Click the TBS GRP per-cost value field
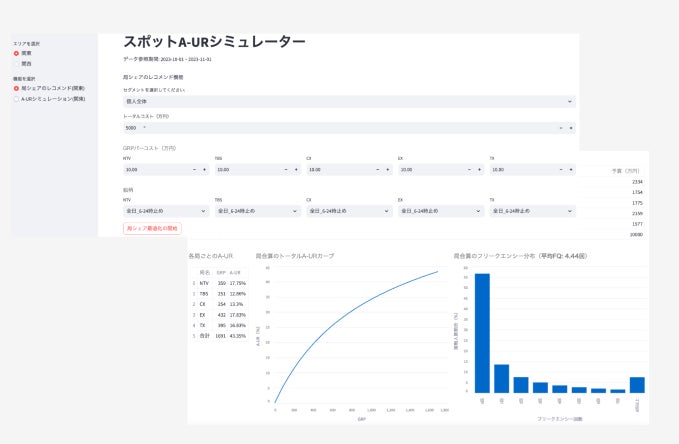 click(248, 170)
